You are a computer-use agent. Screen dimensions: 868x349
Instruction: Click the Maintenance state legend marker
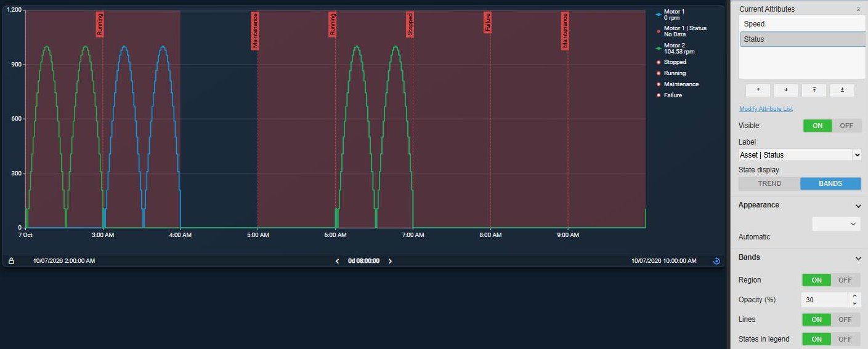pyautogui.click(x=659, y=84)
